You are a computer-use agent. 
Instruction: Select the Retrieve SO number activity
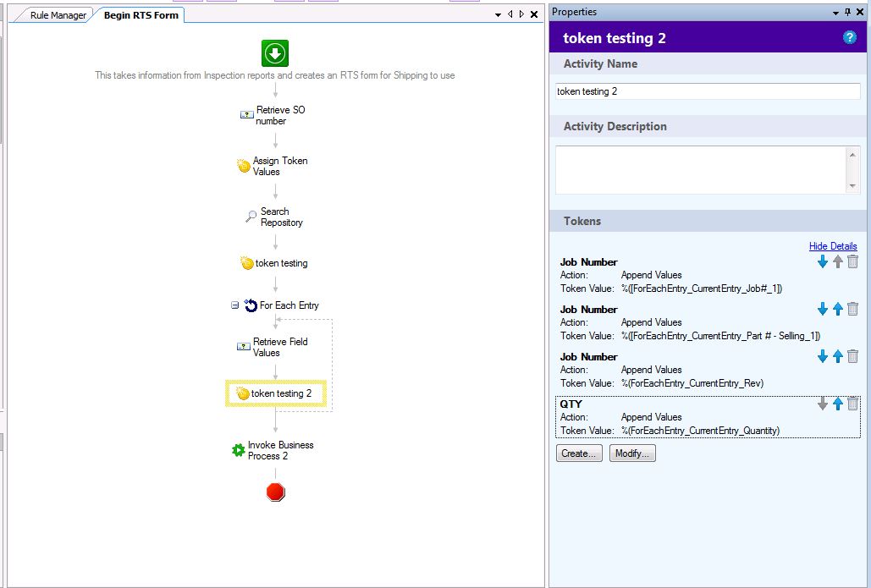point(273,115)
